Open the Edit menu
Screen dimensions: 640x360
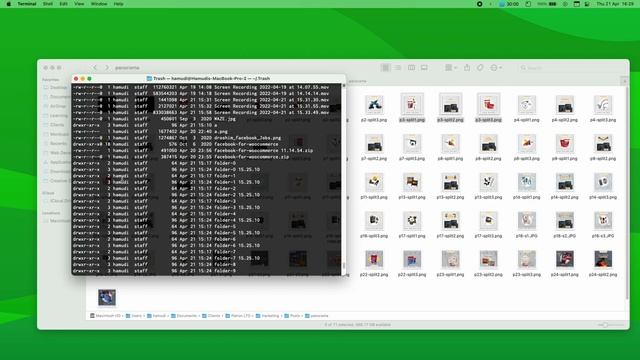[x=64, y=4]
